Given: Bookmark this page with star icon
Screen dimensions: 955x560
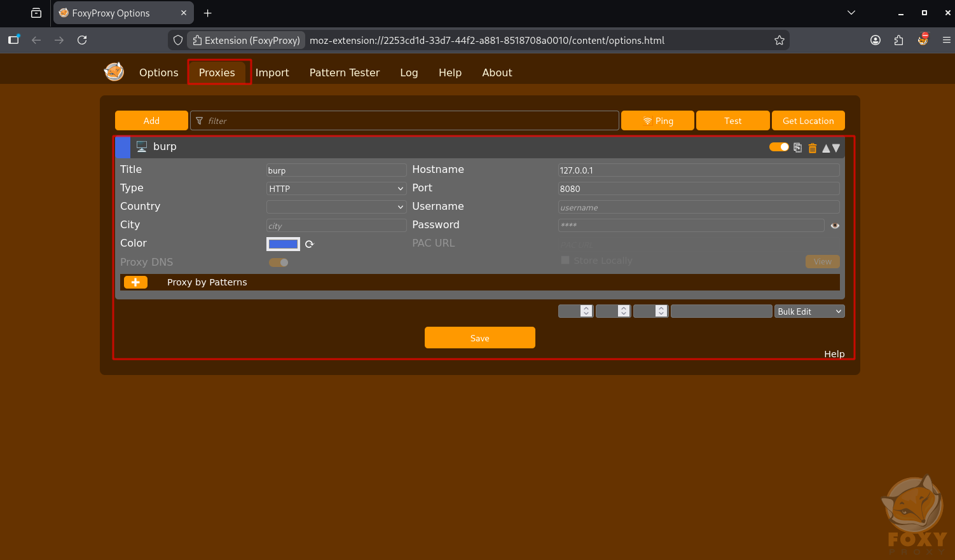Looking at the screenshot, I should (780, 40).
